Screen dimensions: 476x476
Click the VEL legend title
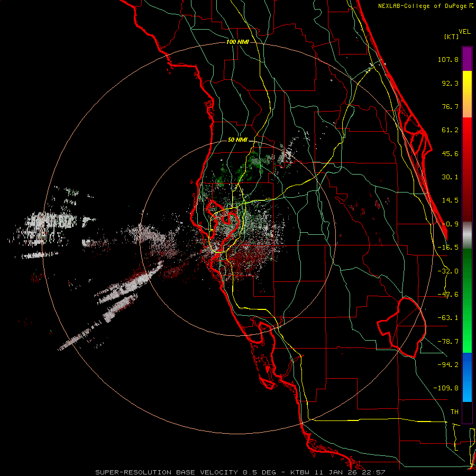(x=464, y=32)
